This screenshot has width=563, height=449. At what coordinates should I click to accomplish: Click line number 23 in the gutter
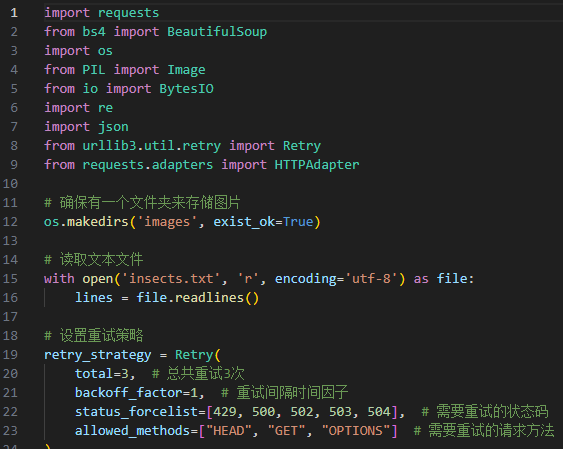coord(10,431)
